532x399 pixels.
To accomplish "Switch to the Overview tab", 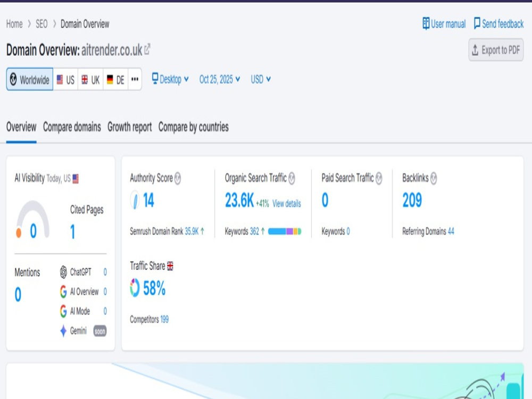I will point(21,127).
